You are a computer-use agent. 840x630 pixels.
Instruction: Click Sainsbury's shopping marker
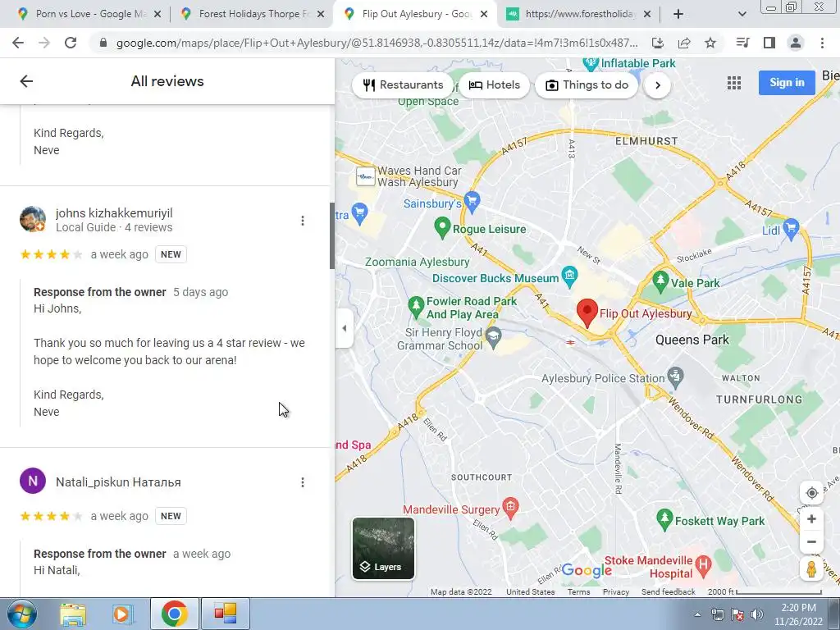(472, 200)
